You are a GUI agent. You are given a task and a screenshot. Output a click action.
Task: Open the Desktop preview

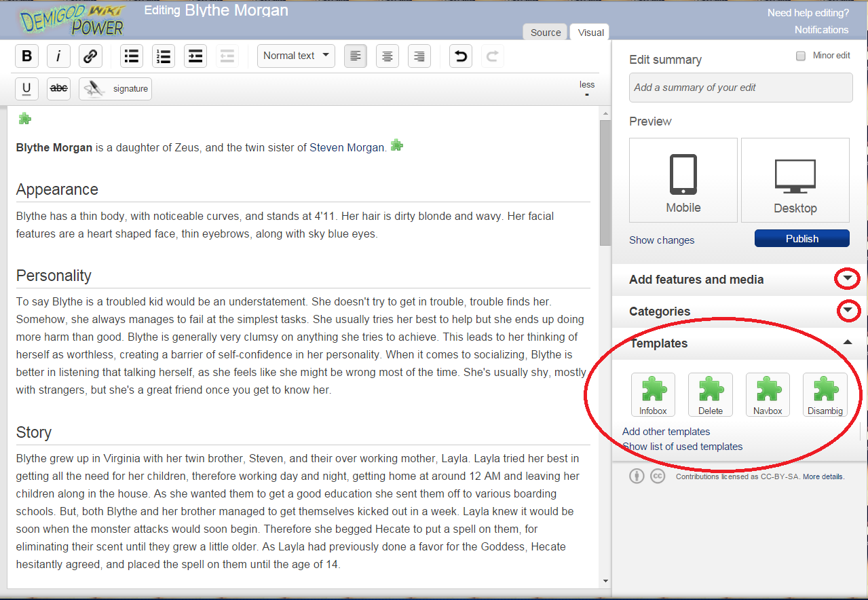tap(795, 181)
